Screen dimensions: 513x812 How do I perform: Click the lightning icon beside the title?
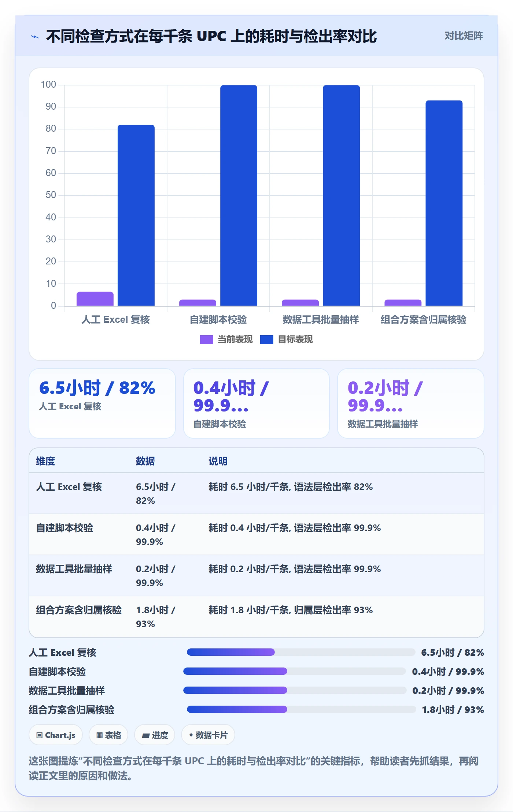35,37
